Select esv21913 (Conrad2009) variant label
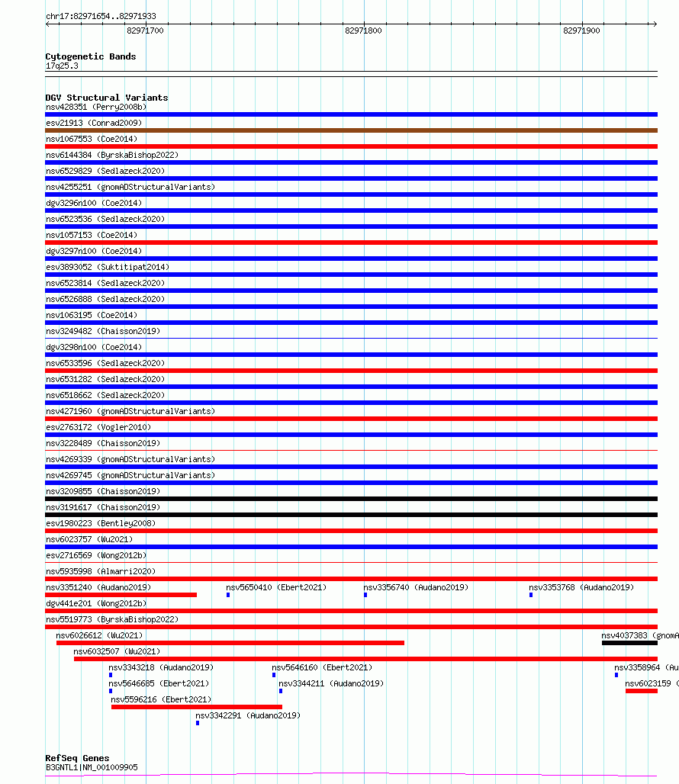The image size is (679, 784). click(x=94, y=123)
